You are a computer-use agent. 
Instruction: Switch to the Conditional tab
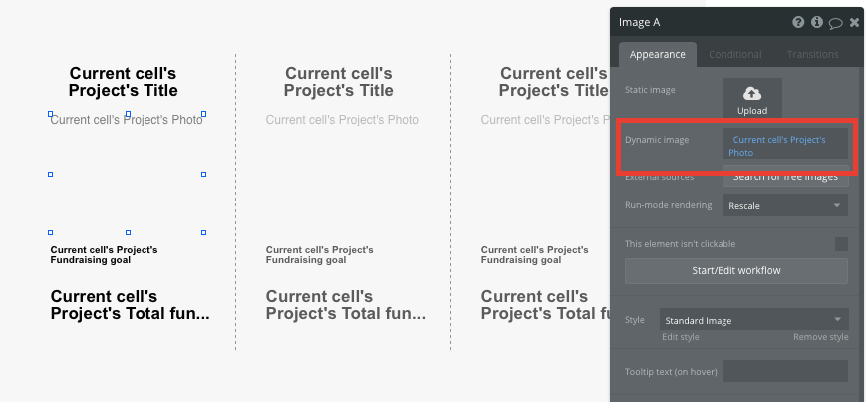click(x=735, y=54)
